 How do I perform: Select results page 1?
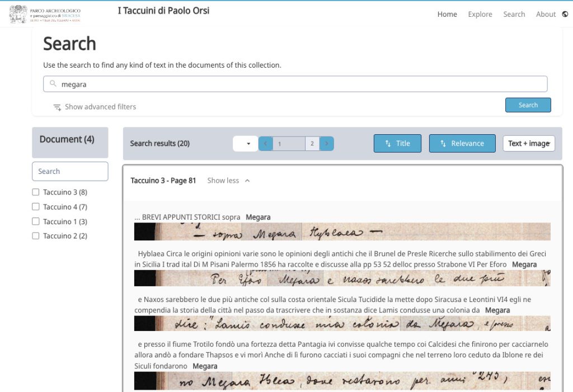coord(289,144)
